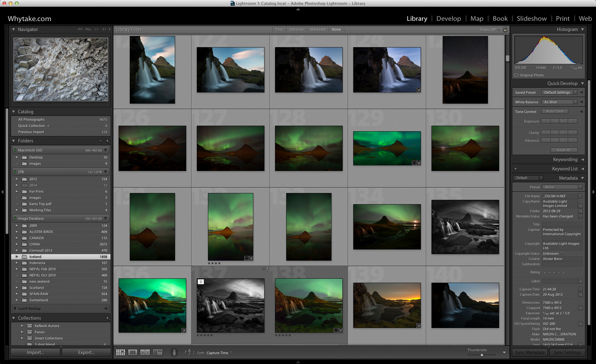Viewport: 596px width, 364px height.
Task: Expand the Iceland folder in sidebar
Action: point(16,257)
